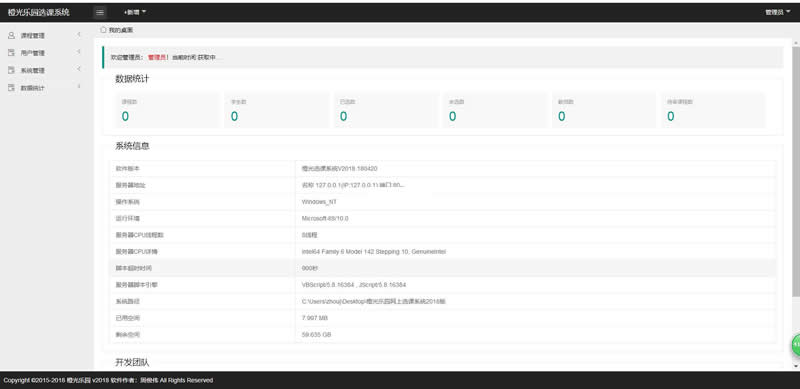Click the 课程数 statistics card

point(166,110)
